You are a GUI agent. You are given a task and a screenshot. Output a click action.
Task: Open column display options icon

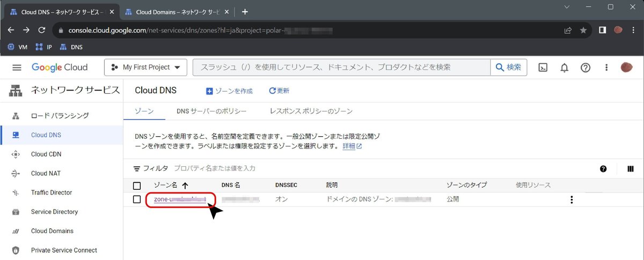(x=630, y=169)
